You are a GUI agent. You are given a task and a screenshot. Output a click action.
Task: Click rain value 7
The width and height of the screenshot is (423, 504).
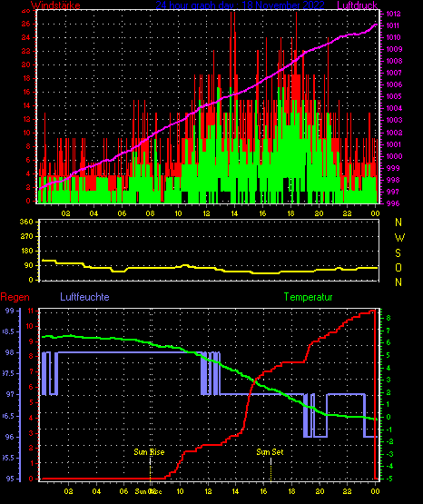[32, 372]
